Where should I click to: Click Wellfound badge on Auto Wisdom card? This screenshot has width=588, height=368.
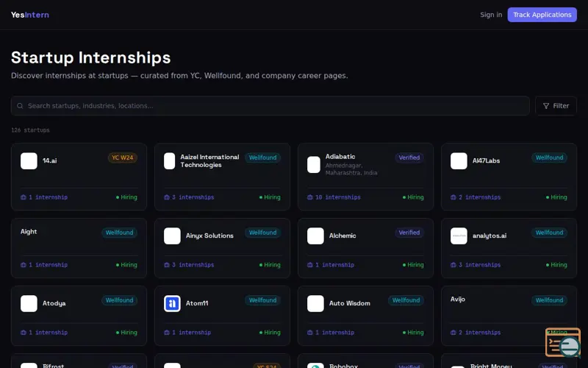(x=406, y=300)
